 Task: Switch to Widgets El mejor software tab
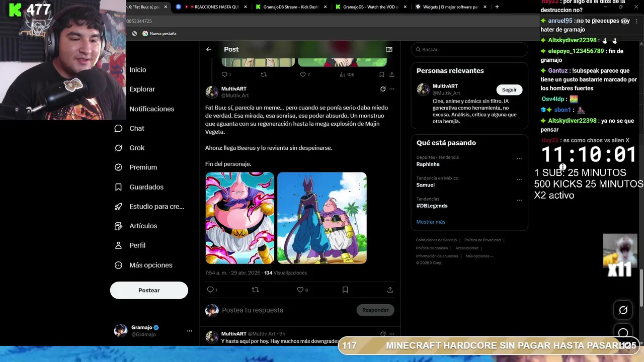pos(451,7)
